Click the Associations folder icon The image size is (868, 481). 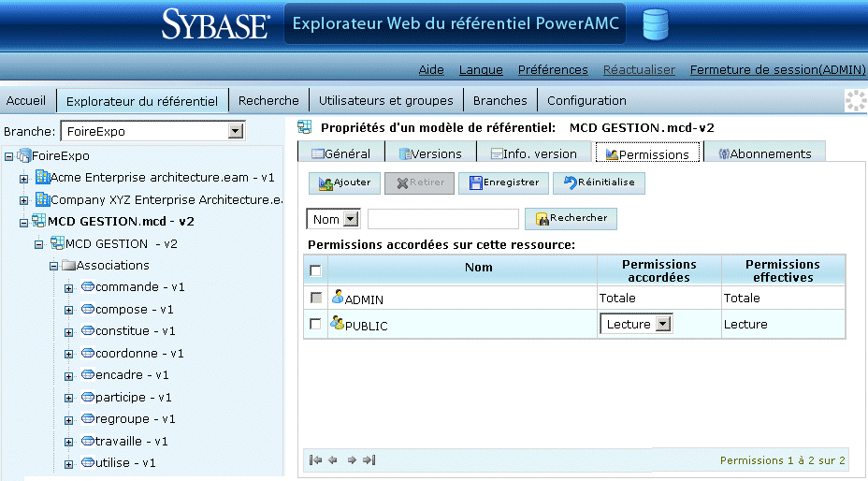coord(68,266)
